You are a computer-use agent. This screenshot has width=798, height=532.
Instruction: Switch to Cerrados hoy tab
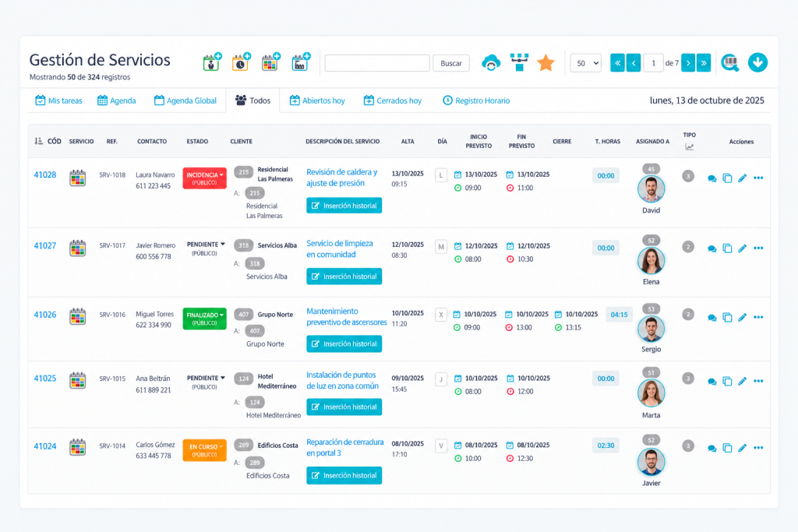pyautogui.click(x=393, y=100)
